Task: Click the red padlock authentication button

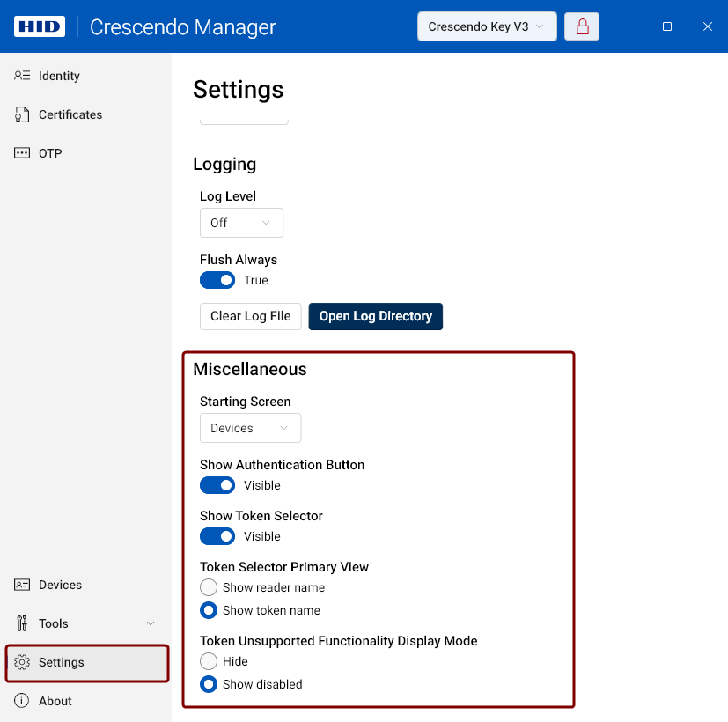Action: pos(582,26)
